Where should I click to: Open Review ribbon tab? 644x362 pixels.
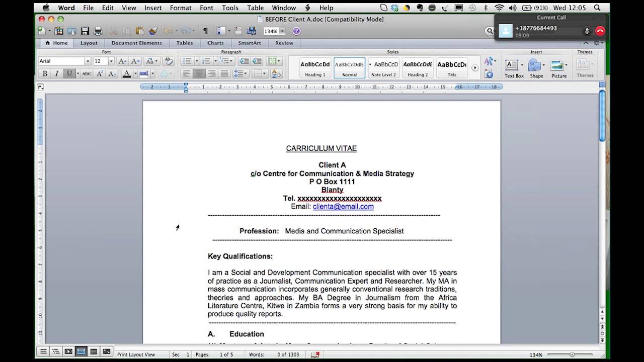coord(284,43)
